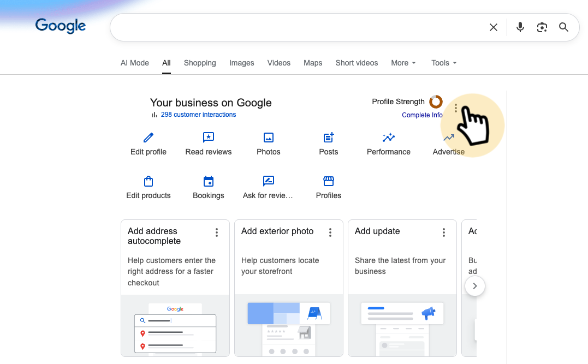Open Edit profile pencil icon
Screen dimensions: 588x364
[149, 138]
